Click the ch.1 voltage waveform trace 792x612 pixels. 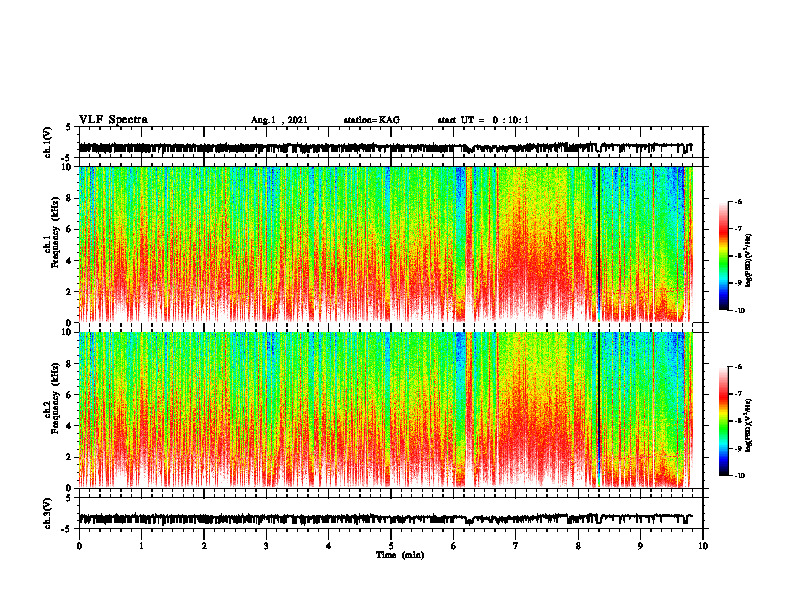click(385, 148)
